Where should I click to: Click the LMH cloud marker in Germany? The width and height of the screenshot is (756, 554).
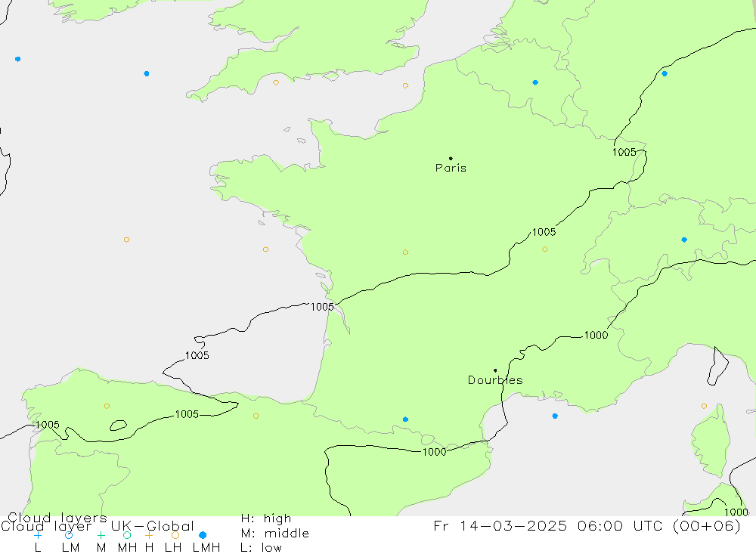[665, 74]
